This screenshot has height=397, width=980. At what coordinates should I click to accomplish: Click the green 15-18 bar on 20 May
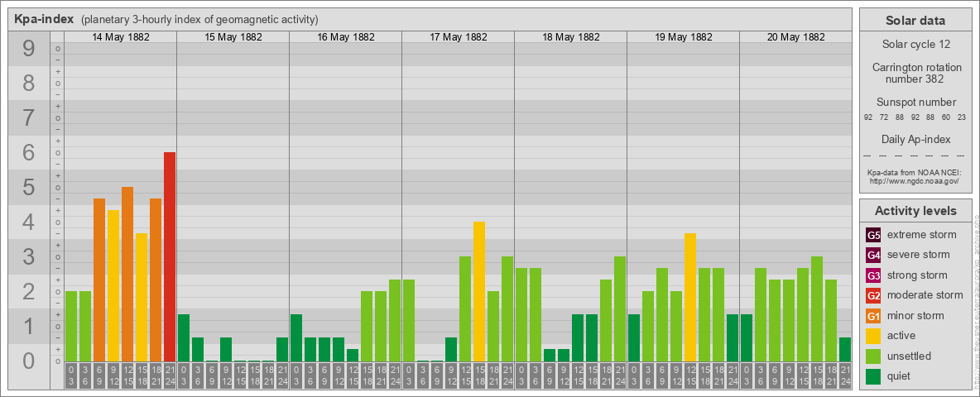coord(816,309)
